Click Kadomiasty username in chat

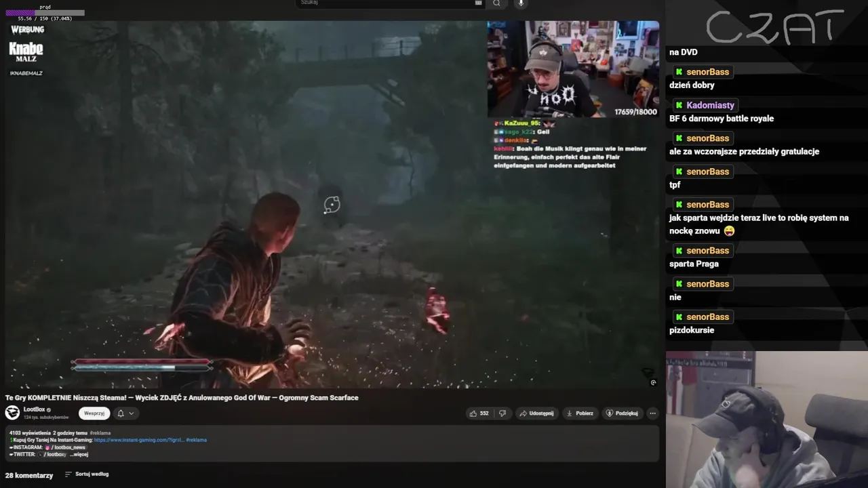[710, 105]
